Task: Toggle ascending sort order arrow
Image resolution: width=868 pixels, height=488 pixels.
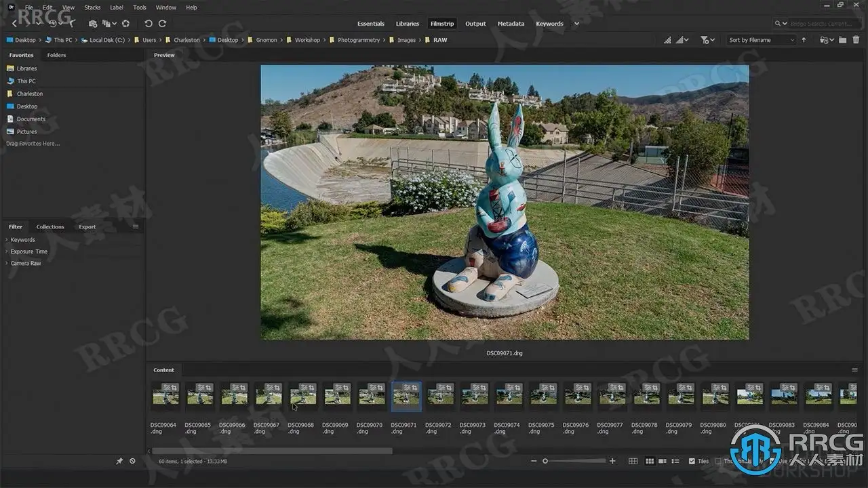Action: (804, 40)
